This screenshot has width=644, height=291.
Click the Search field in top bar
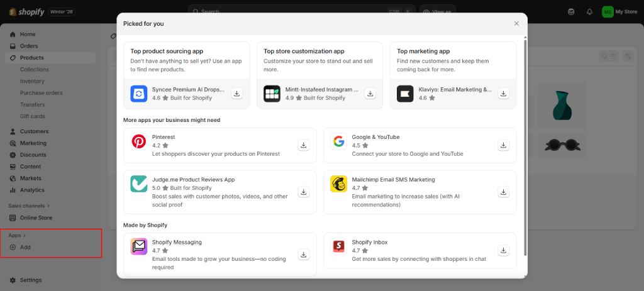(302, 11)
